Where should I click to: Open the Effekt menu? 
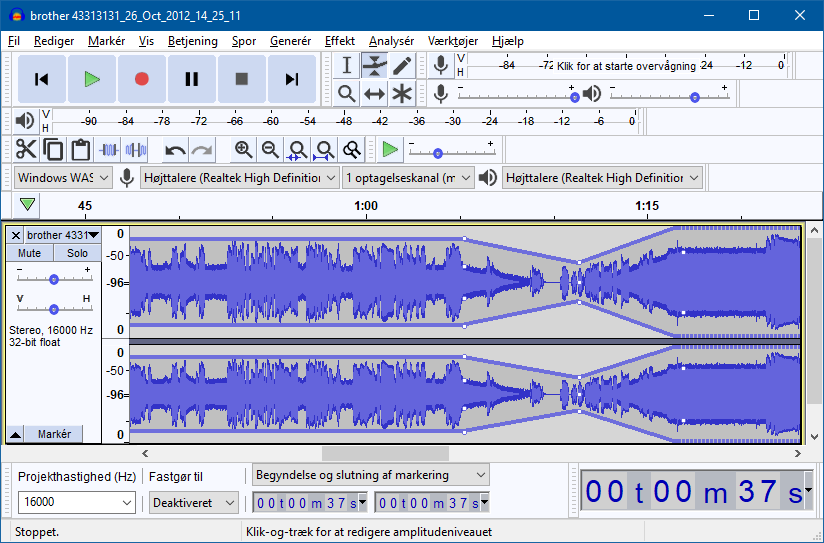(339, 41)
